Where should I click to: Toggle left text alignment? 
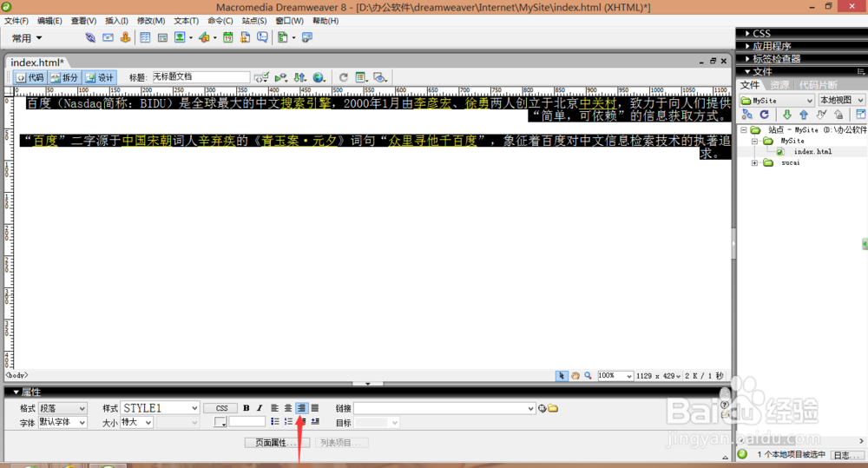coord(274,408)
